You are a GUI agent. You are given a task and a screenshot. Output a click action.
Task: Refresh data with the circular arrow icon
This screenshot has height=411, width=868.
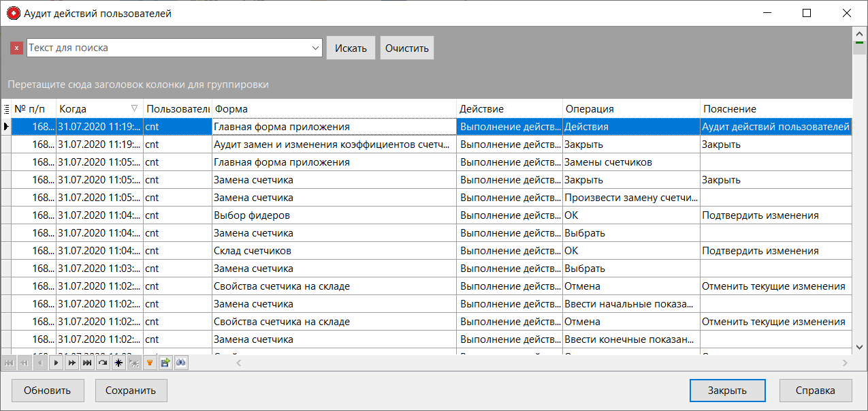tap(102, 363)
